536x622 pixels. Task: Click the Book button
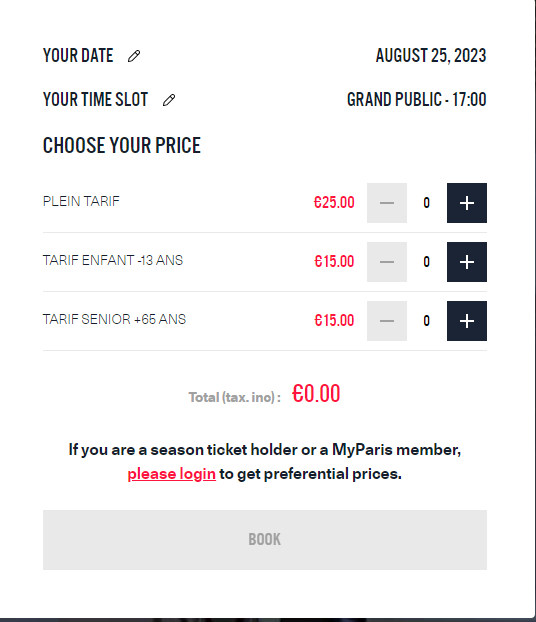point(265,540)
